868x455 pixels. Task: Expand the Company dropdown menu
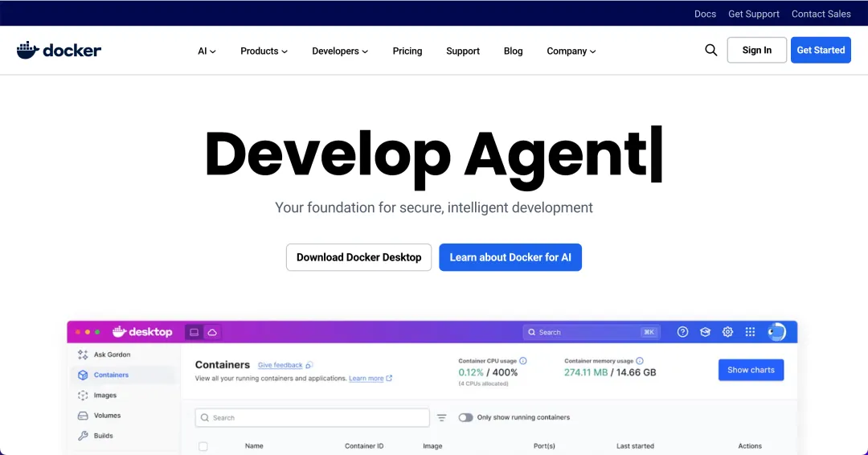pyautogui.click(x=571, y=51)
